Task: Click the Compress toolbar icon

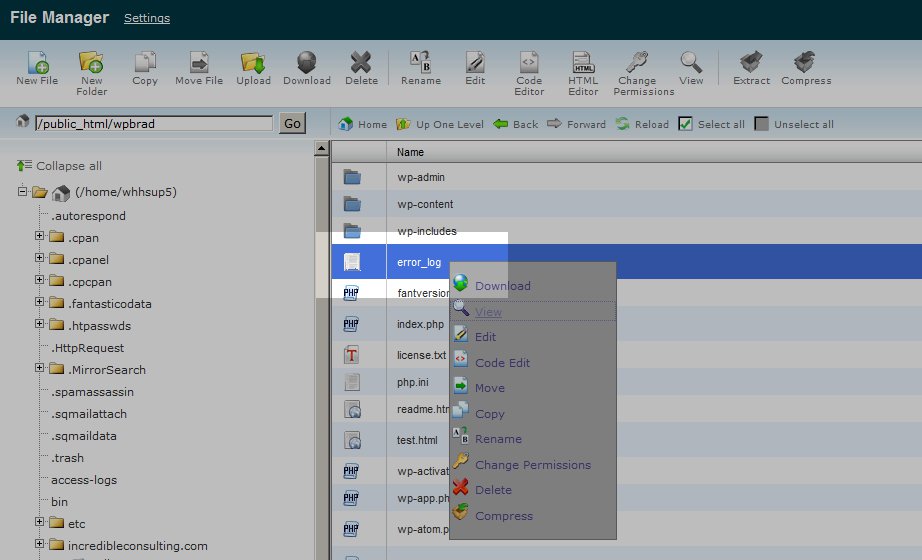Action: 806,64
